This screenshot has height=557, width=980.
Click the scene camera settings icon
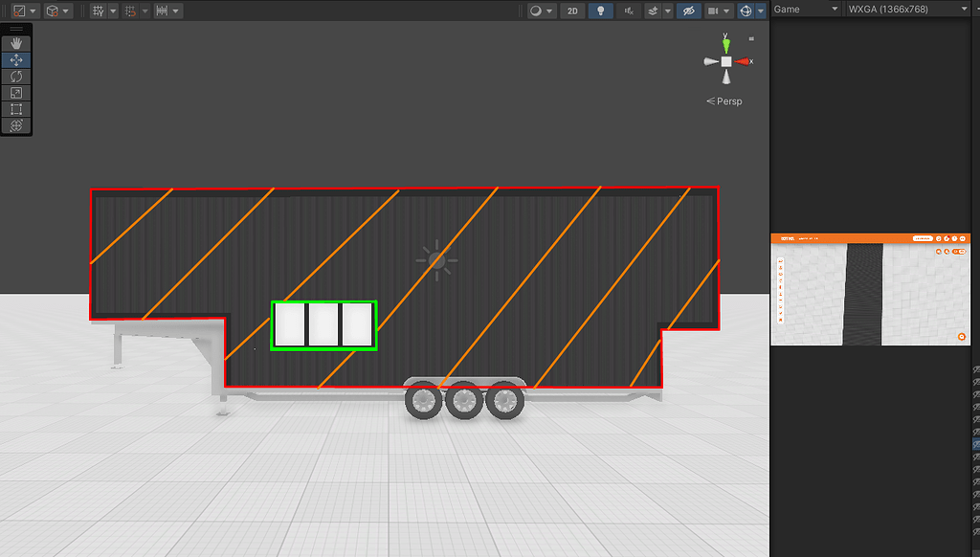click(x=715, y=11)
